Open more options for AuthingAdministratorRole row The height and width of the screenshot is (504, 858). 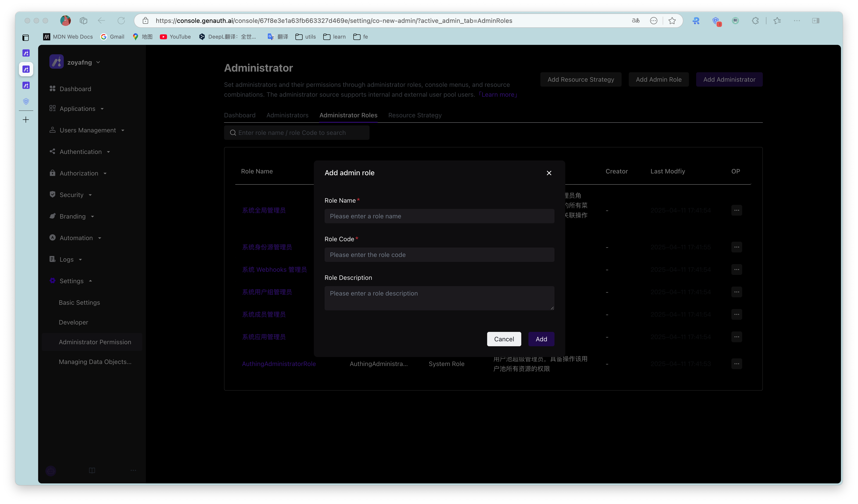[737, 364]
